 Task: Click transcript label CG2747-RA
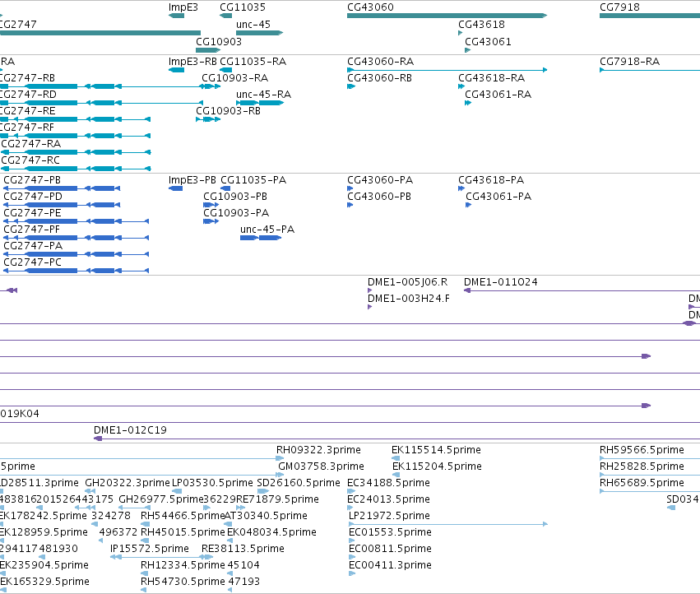tap(30, 144)
